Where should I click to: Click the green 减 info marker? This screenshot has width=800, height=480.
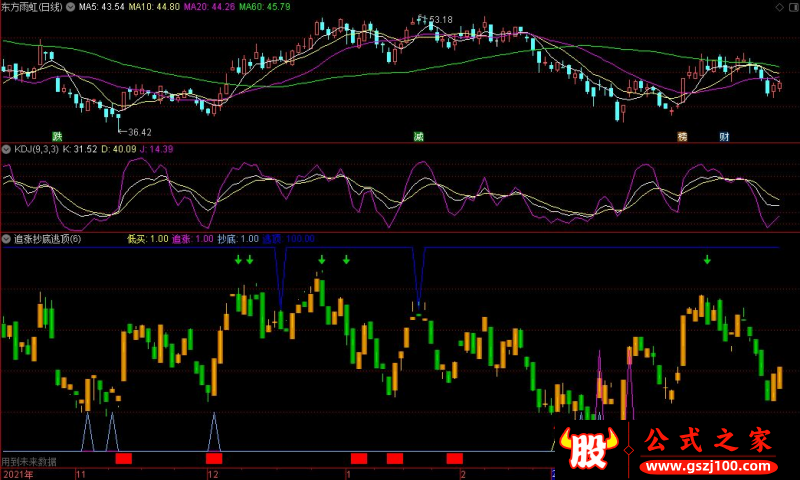coord(418,136)
